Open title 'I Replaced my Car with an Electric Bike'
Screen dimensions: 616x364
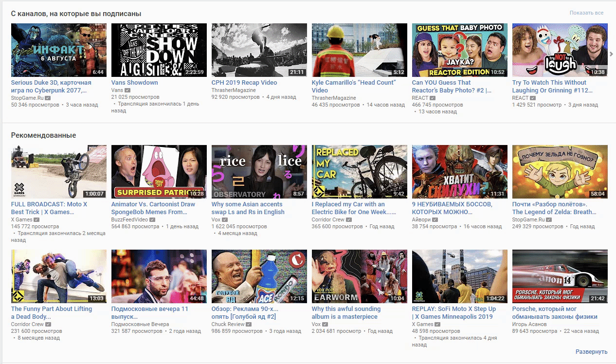354,208
